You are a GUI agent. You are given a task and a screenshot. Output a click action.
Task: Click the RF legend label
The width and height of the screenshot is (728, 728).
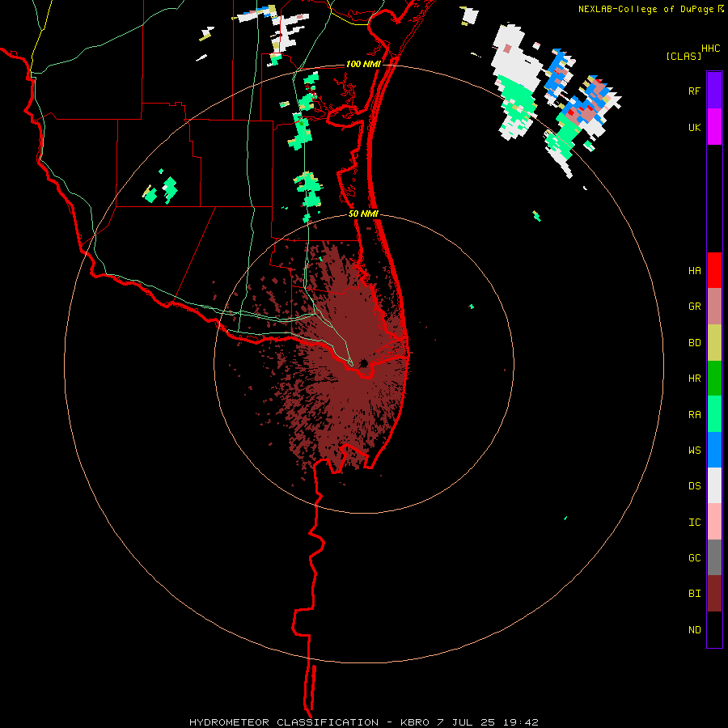[x=694, y=91]
